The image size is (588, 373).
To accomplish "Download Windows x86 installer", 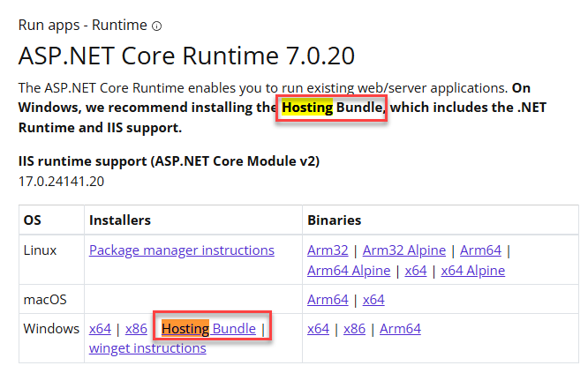I will click(136, 328).
